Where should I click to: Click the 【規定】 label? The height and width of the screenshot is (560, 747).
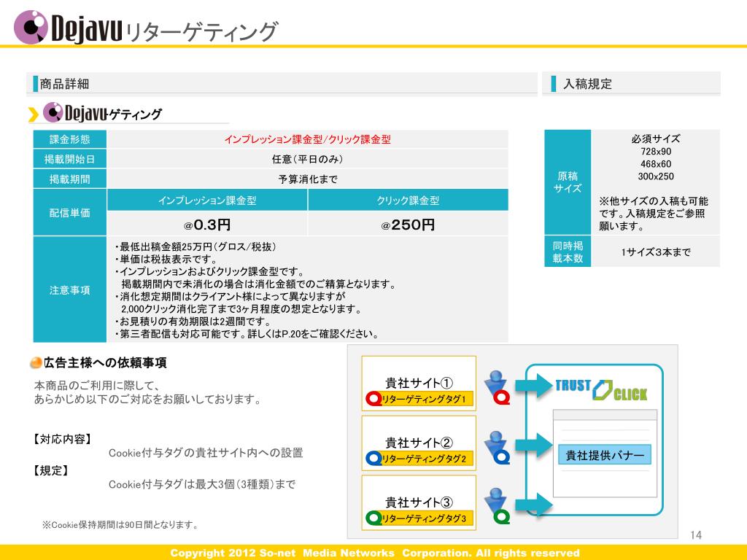click(x=51, y=470)
